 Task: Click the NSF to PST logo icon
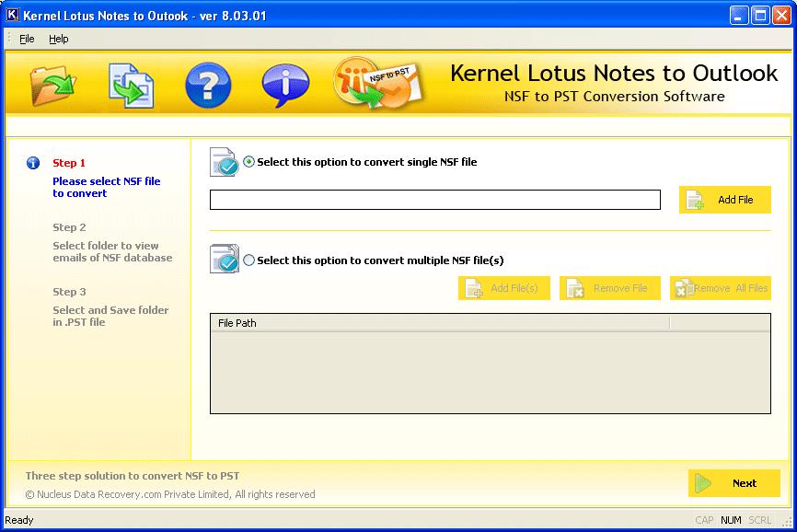(x=377, y=84)
